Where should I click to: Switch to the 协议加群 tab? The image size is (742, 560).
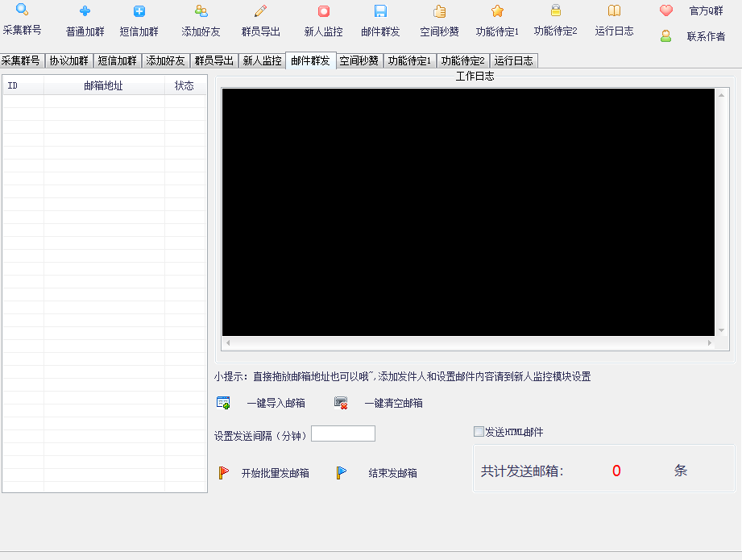[x=69, y=60]
